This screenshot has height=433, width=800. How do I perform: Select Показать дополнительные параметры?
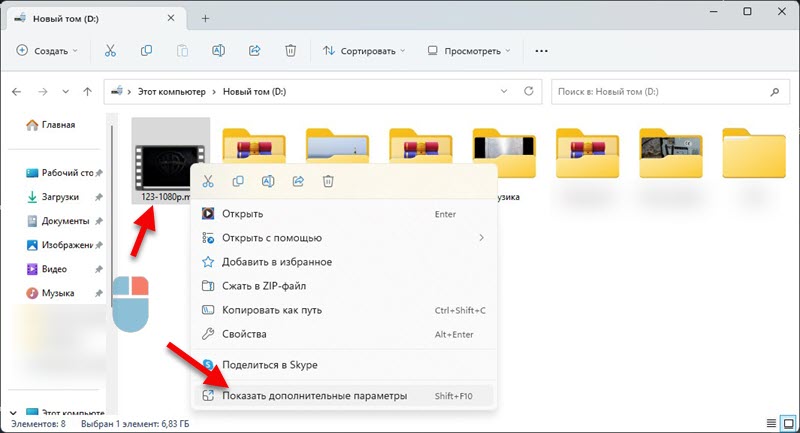314,396
